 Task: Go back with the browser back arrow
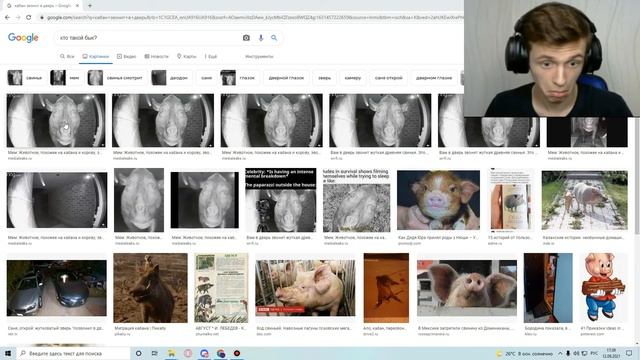point(7,18)
